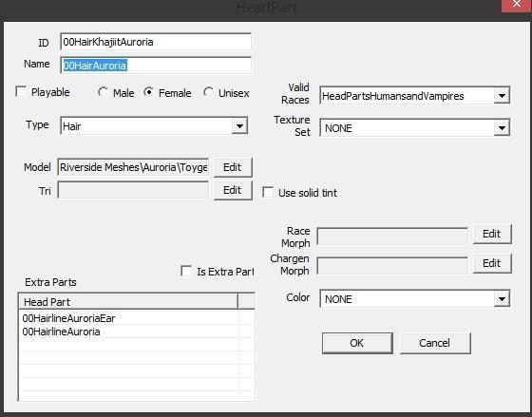Click the OK button

tap(357, 343)
